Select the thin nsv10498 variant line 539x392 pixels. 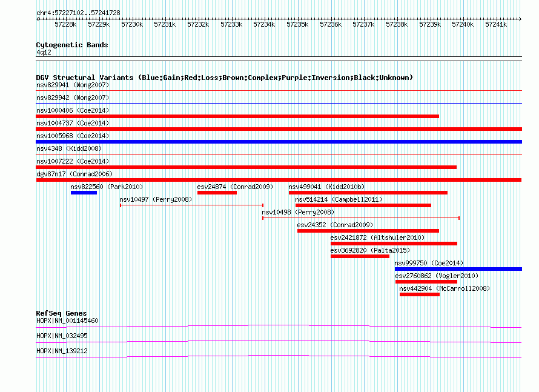(x=361, y=218)
